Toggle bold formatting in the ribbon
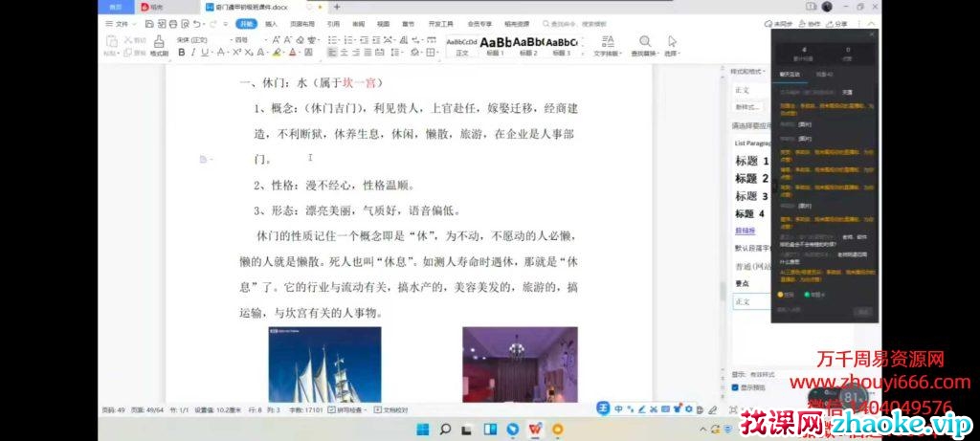 (x=180, y=53)
